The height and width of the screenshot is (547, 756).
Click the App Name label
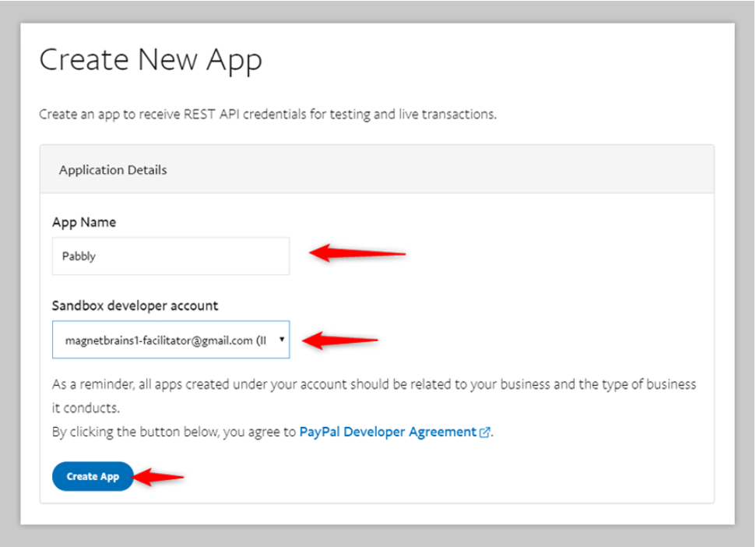[84, 222]
